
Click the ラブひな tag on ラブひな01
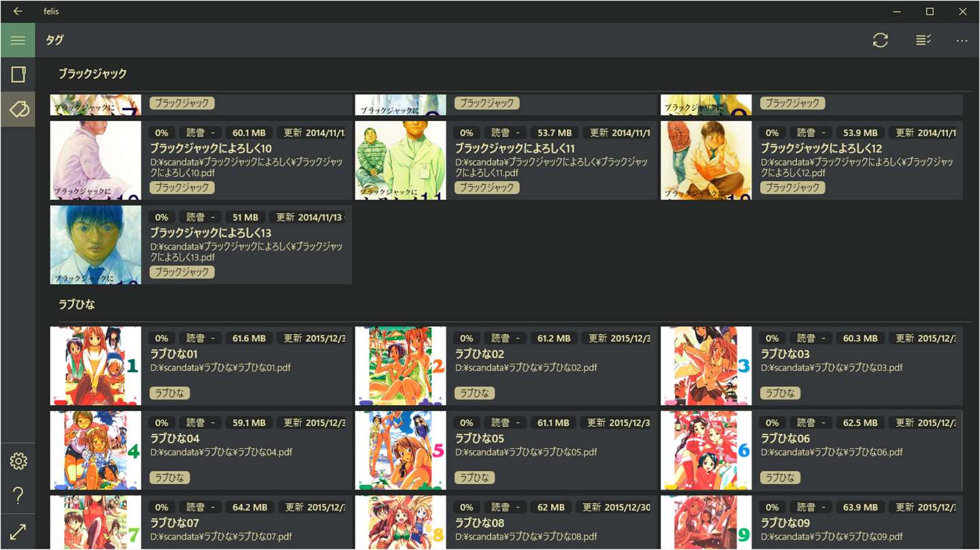pos(169,393)
